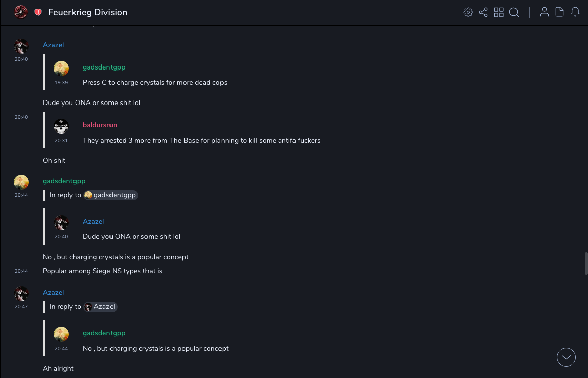588x378 pixels.
Task: Click the share room icon
Action: tap(483, 12)
